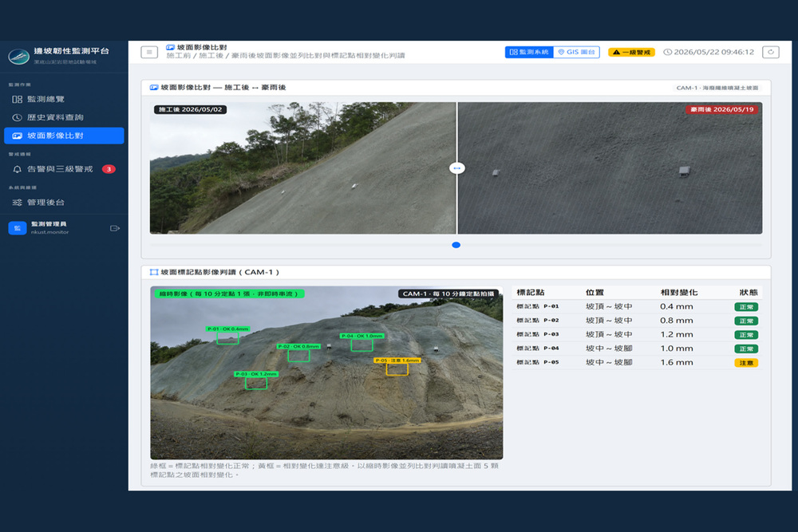Select marker box P-03 on slope image

pyautogui.click(x=256, y=383)
